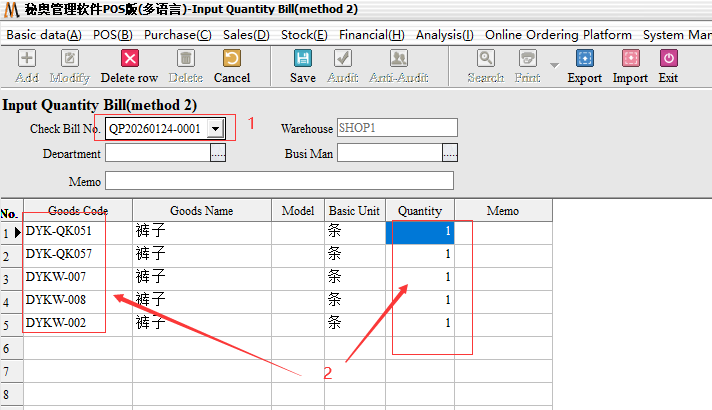Click the Delete row icon
Viewport: 712px width, 410px height.
click(129, 60)
